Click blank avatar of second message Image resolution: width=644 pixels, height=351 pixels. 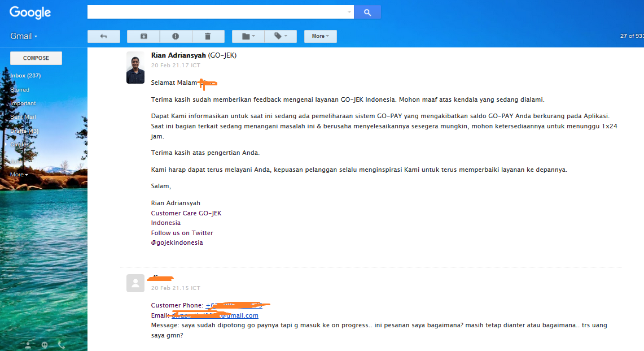click(x=135, y=283)
